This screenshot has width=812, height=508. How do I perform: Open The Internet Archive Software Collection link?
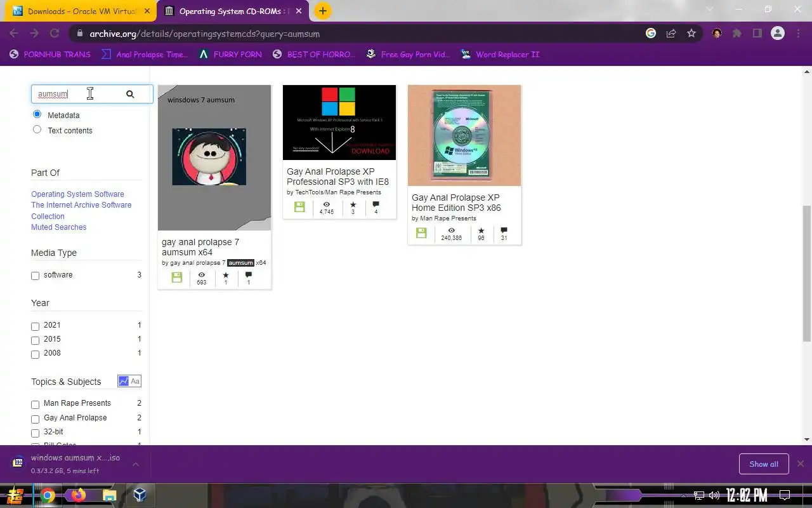(81, 211)
